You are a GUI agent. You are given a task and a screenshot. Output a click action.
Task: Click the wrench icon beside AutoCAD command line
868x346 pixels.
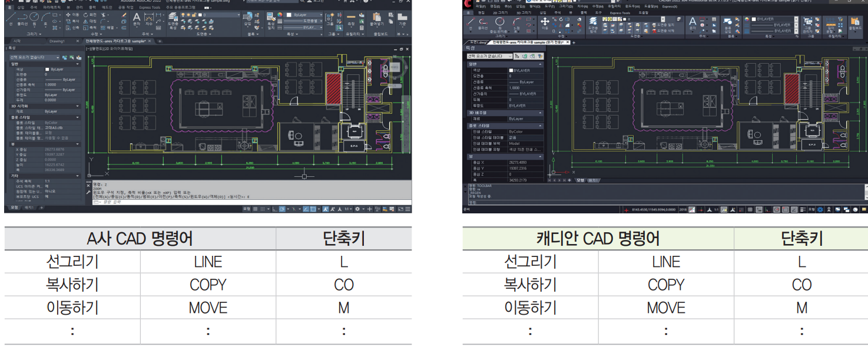point(88,192)
